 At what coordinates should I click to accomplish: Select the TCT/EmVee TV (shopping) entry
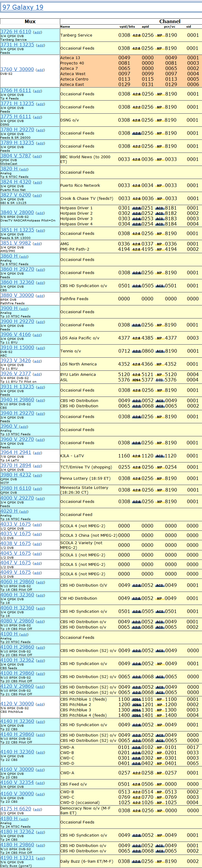(86, 467)
